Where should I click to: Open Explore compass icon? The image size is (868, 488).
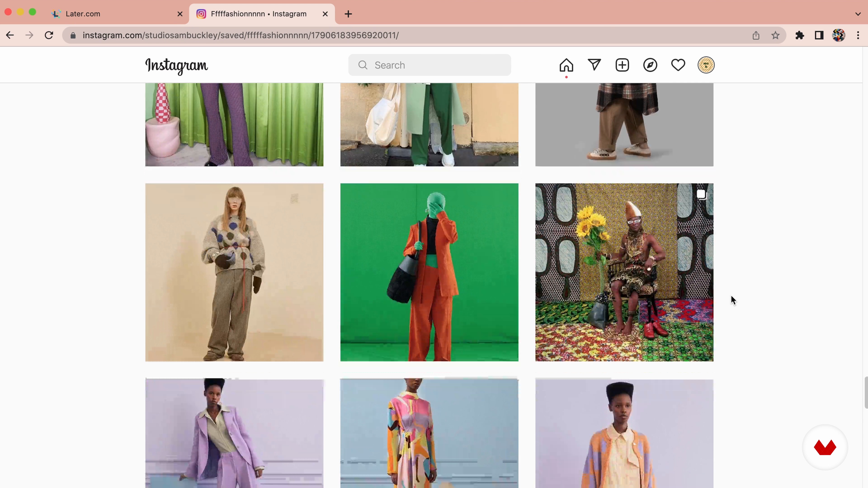click(650, 65)
